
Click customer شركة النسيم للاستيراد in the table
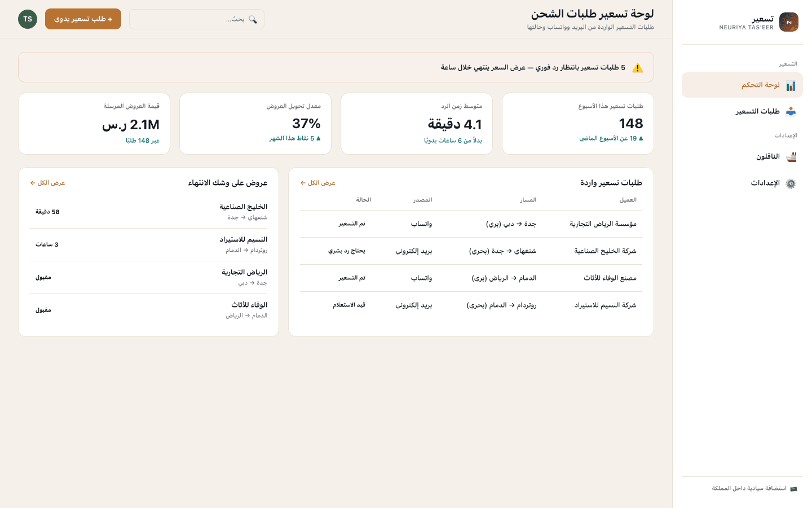[605, 305]
